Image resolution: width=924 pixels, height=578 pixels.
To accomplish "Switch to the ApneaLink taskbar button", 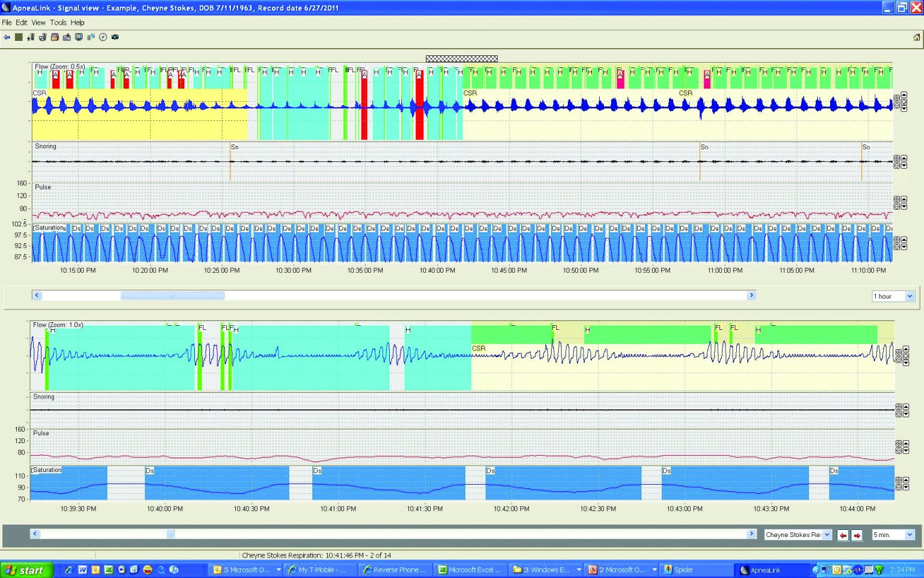I will click(x=772, y=570).
